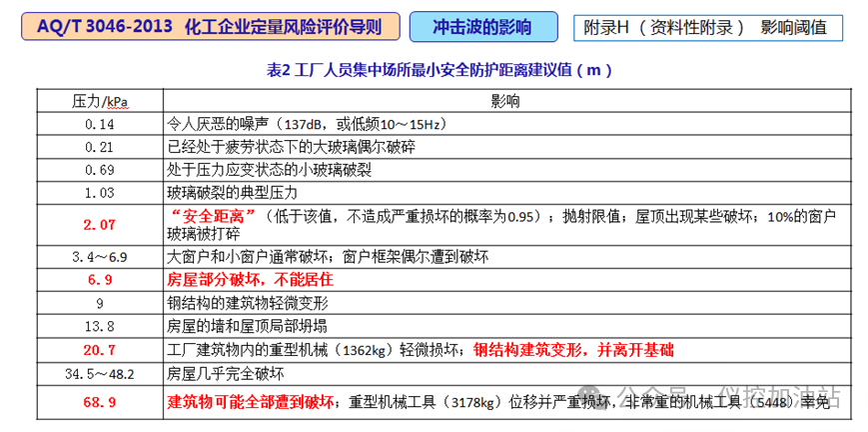Image resolution: width=868 pixels, height=432 pixels.
Task: Select the 13.8 pressure cell
Action: pyautogui.click(x=100, y=327)
